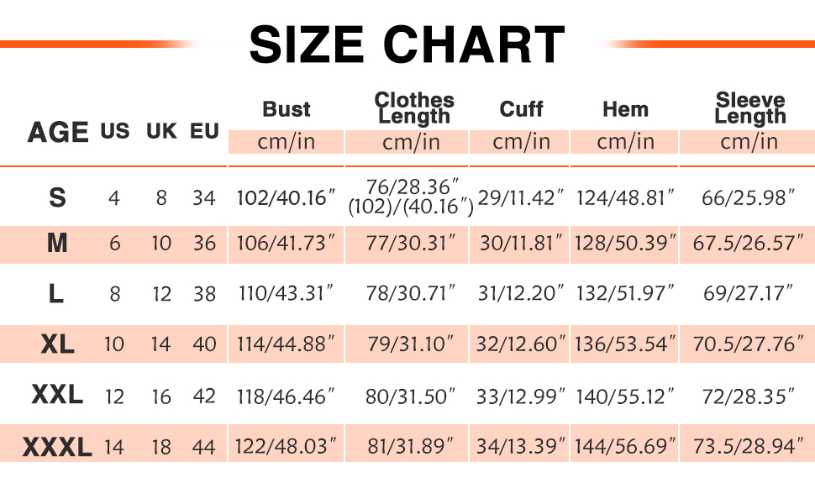Select the Clothes Length column header

(414, 108)
